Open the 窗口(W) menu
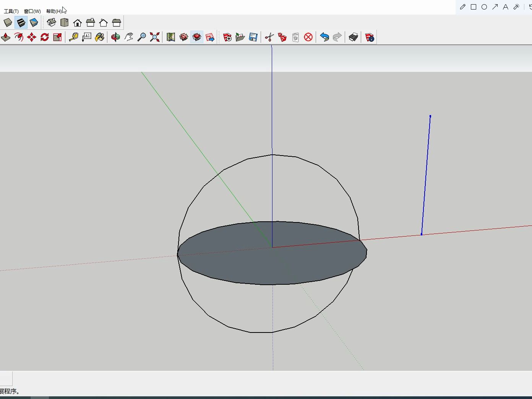Viewport: 532px width, 399px height. coord(32,11)
